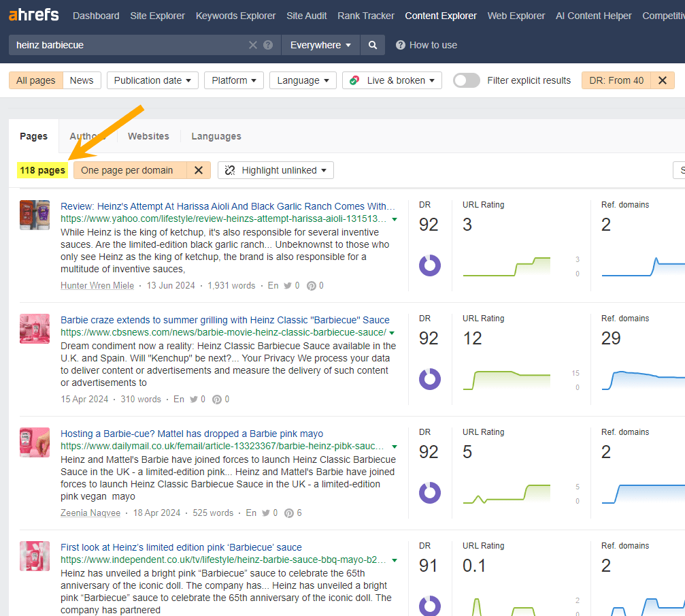685x616 pixels.
Task: Remove the DR: From 40 filter
Action: (662, 80)
